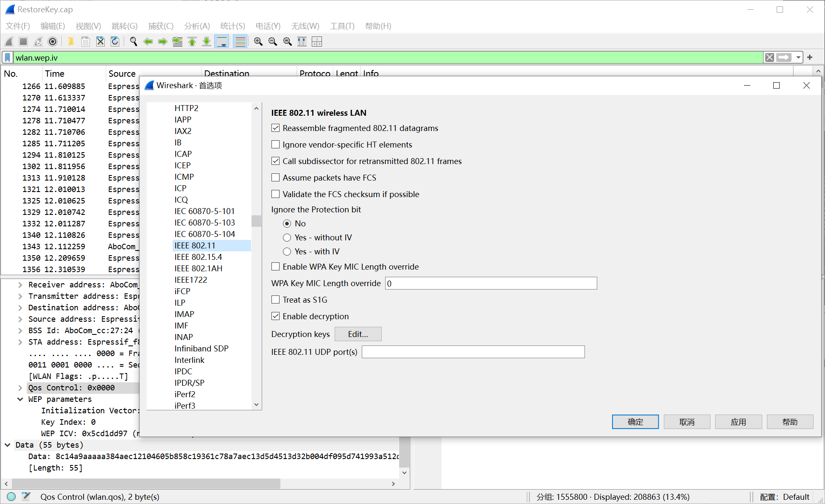Image resolution: width=825 pixels, height=504 pixels.
Task: Collapse the WEP parameters tree node
Action: 20,399
